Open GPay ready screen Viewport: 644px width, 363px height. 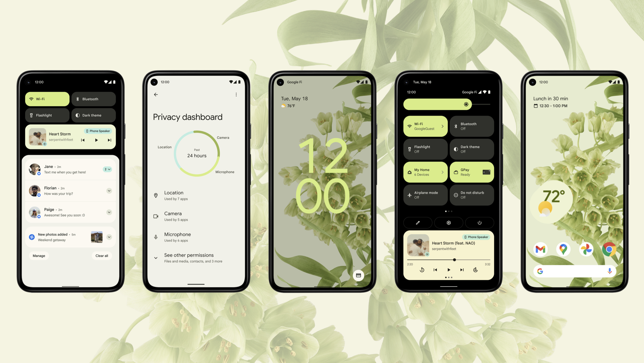pos(471,173)
